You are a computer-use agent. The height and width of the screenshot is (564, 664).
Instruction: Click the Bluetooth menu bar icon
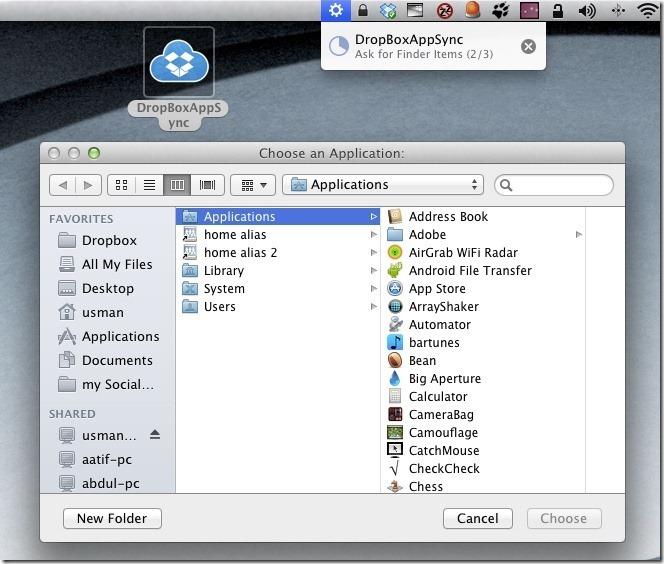(618, 11)
